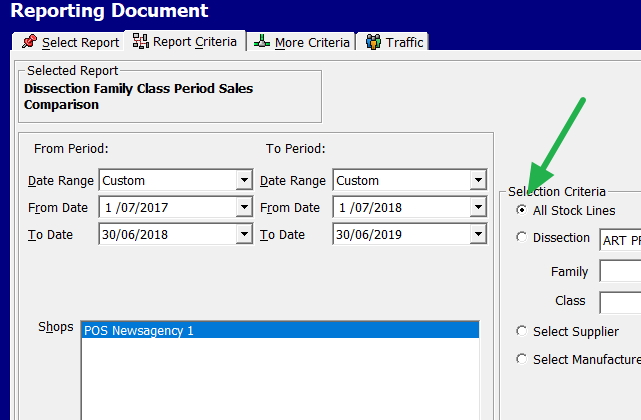Viewport: 641px width, 420px height.
Task: Expand the 30/06/2018 To Date picker arrow
Action: pyautogui.click(x=244, y=234)
